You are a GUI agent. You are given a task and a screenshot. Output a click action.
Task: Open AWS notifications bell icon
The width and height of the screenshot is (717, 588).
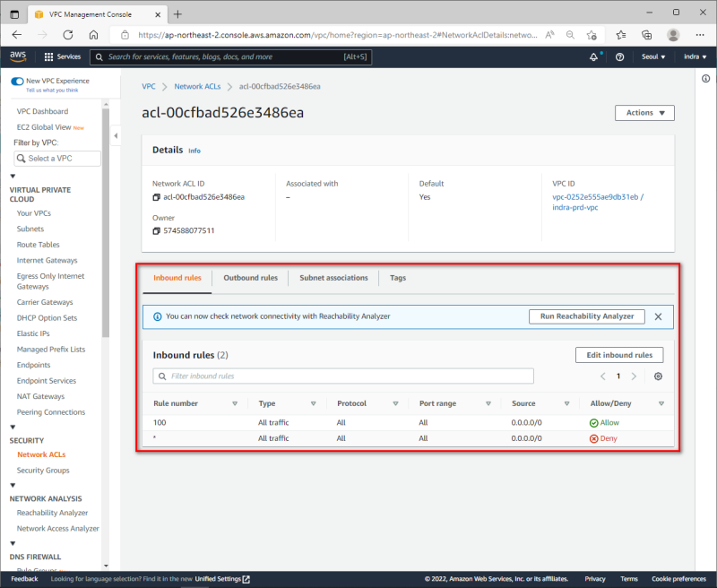click(x=593, y=56)
